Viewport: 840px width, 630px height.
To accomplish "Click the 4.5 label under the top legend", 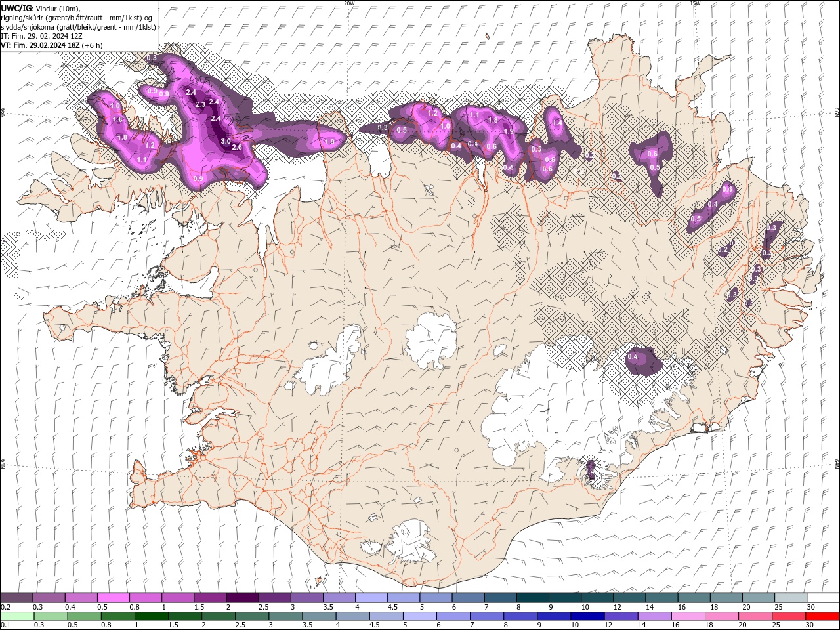I will click(392, 607).
